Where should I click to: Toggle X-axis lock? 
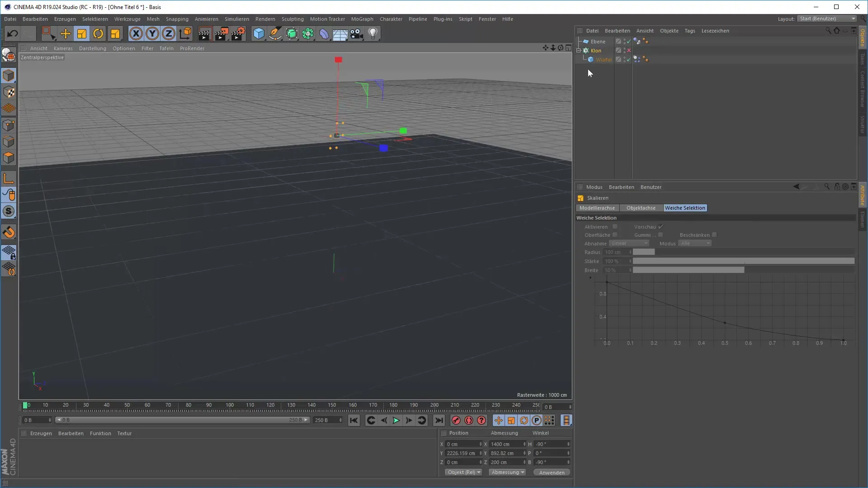[x=136, y=33]
